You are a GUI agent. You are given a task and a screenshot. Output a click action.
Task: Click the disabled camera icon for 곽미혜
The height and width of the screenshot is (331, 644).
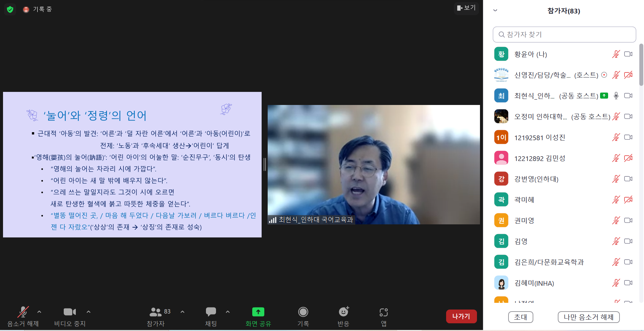pyautogui.click(x=628, y=200)
